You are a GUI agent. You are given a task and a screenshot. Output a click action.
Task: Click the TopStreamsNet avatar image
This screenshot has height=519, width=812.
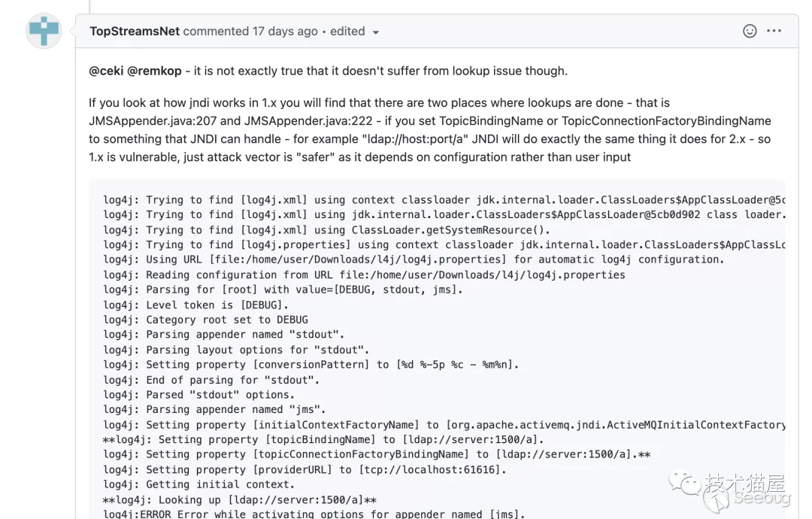(x=44, y=32)
